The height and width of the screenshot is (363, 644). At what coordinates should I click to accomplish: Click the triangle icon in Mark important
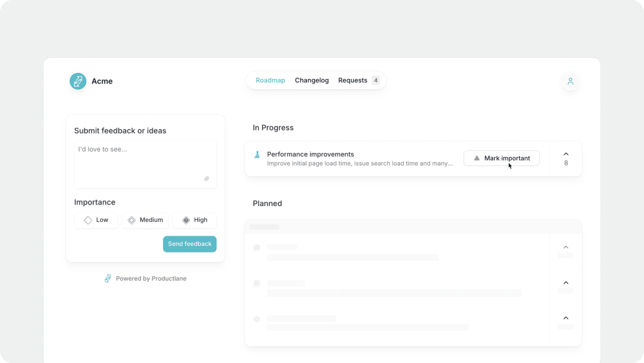click(477, 158)
